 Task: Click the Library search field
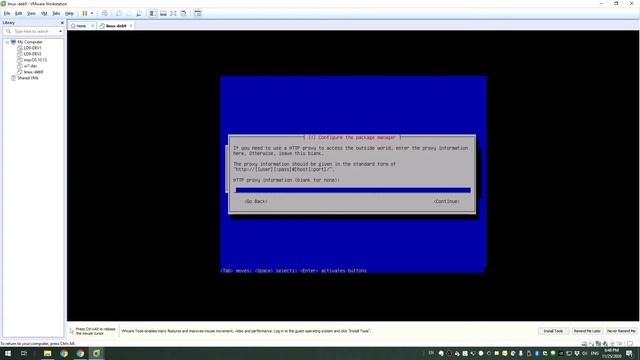32,31
